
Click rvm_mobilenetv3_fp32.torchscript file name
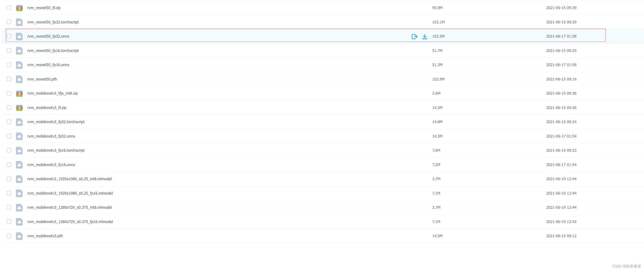56,122
